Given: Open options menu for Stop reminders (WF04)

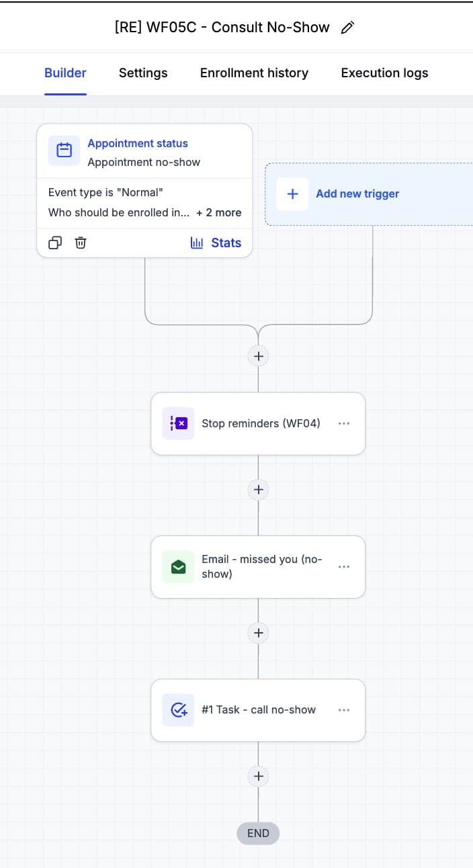Looking at the screenshot, I should [344, 423].
